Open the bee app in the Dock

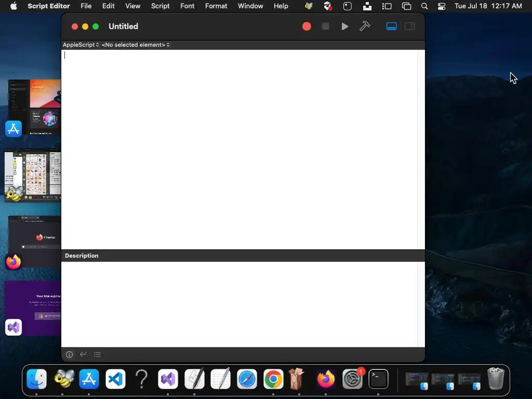(x=63, y=379)
